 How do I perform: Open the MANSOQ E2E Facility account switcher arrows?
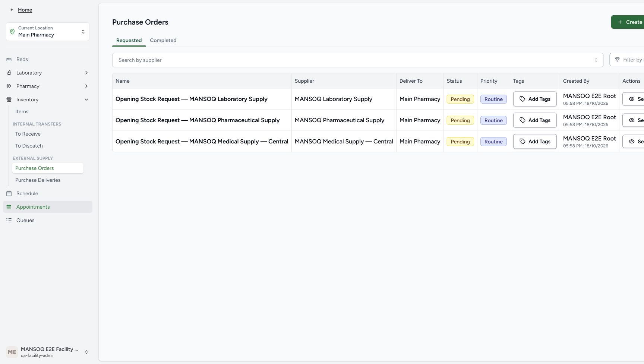point(86,352)
